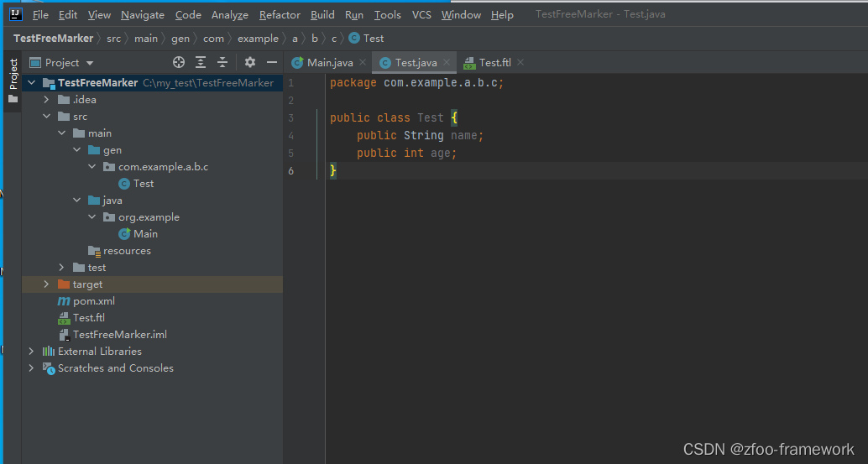Viewport: 868px width, 464px height.
Task: Click the com.example.a.b.c package icon
Action: tap(109, 167)
